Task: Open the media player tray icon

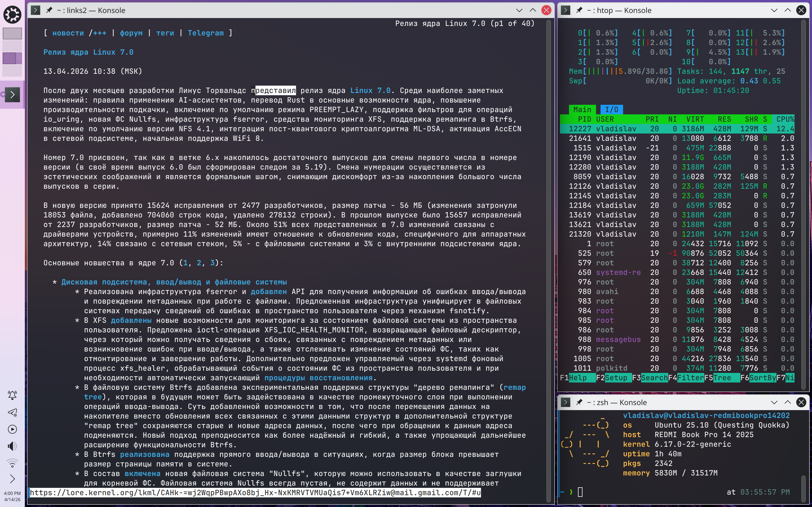Action: [12, 429]
